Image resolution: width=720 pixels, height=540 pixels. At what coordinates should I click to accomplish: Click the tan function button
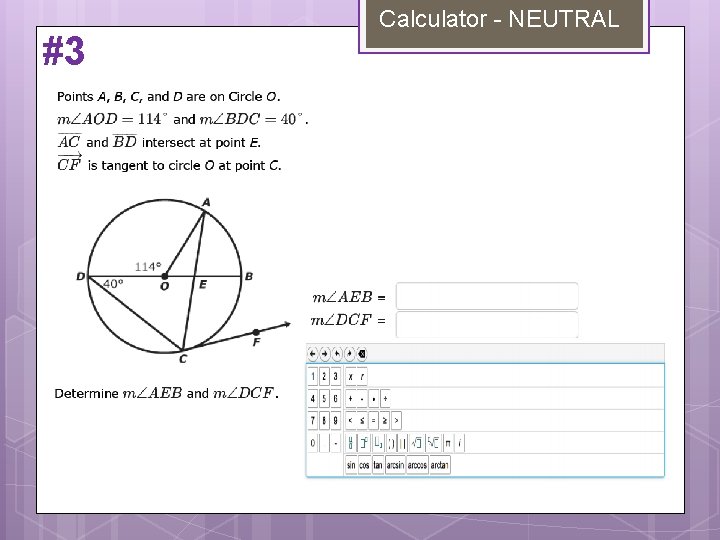pyautogui.click(x=377, y=465)
